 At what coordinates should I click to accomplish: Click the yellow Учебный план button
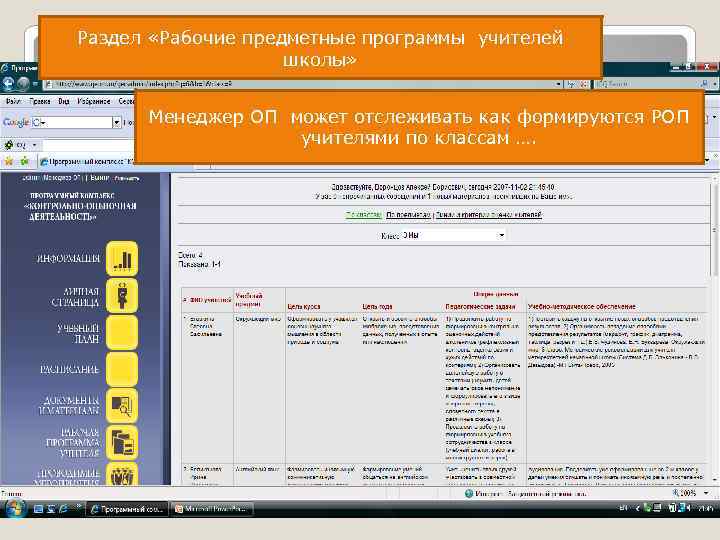[x=122, y=332]
